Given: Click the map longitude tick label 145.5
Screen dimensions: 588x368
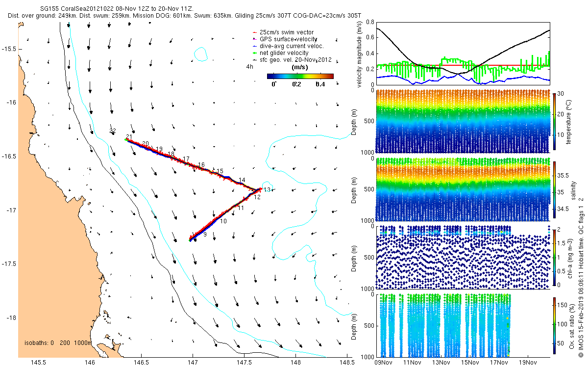Looking at the screenshot, I should [x=38, y=363].
